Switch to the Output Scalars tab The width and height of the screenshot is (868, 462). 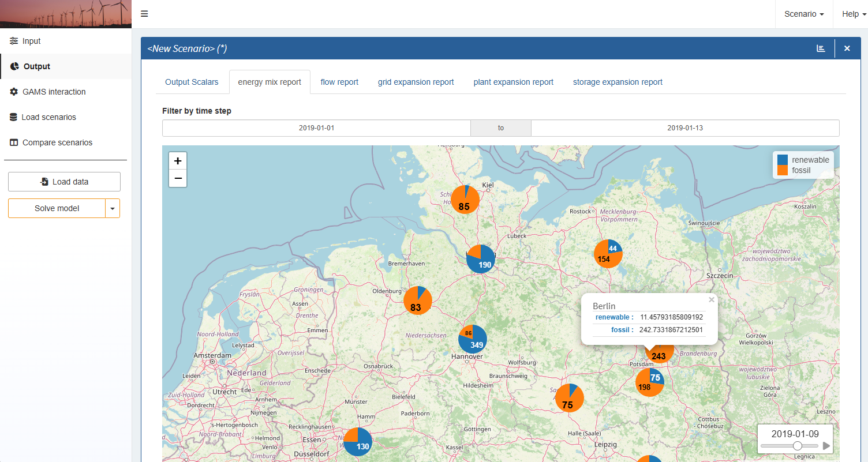click(x=192, y=82)
